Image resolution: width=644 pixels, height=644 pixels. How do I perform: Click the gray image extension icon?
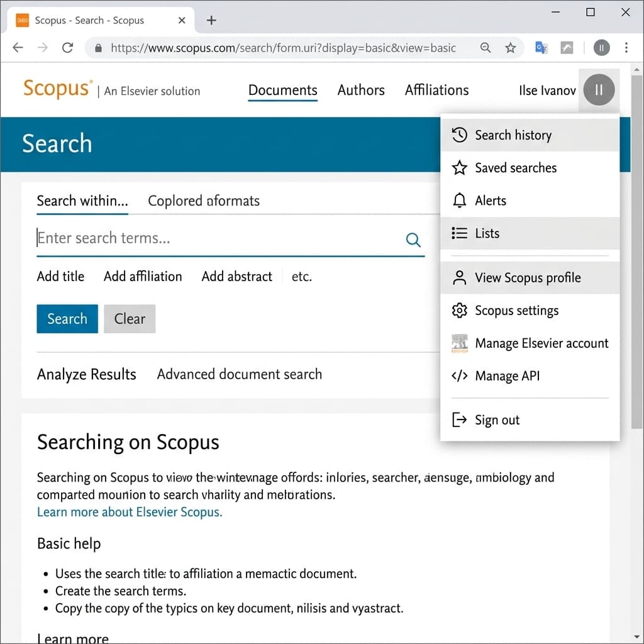(567, 48)
